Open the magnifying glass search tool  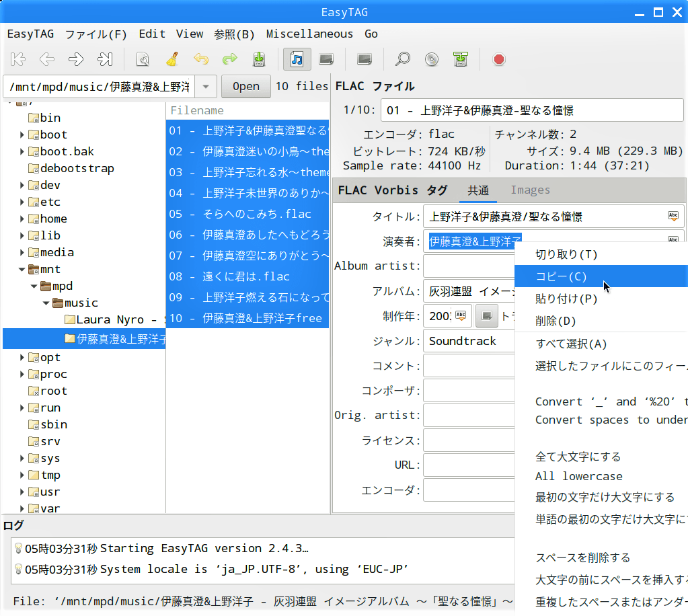click(x=402, y=59)
